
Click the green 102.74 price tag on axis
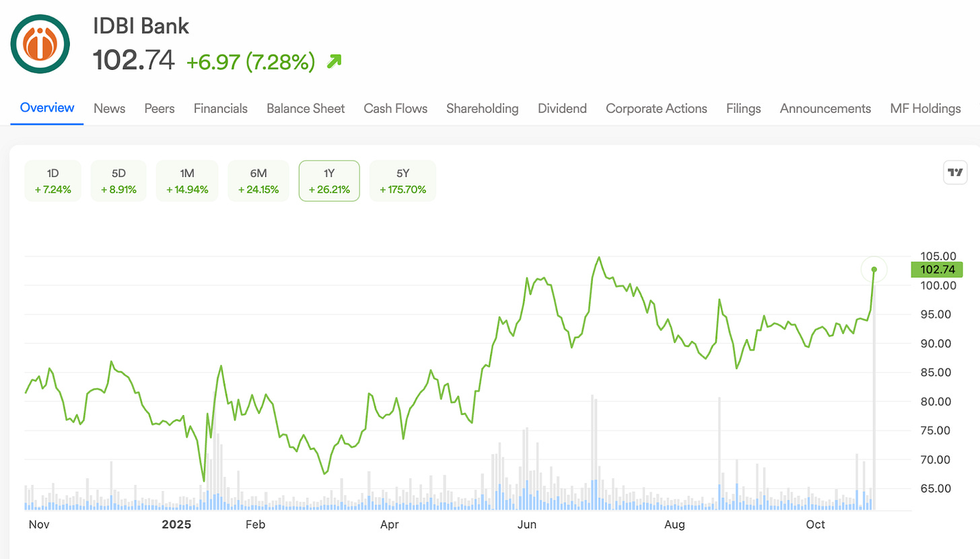938,270
